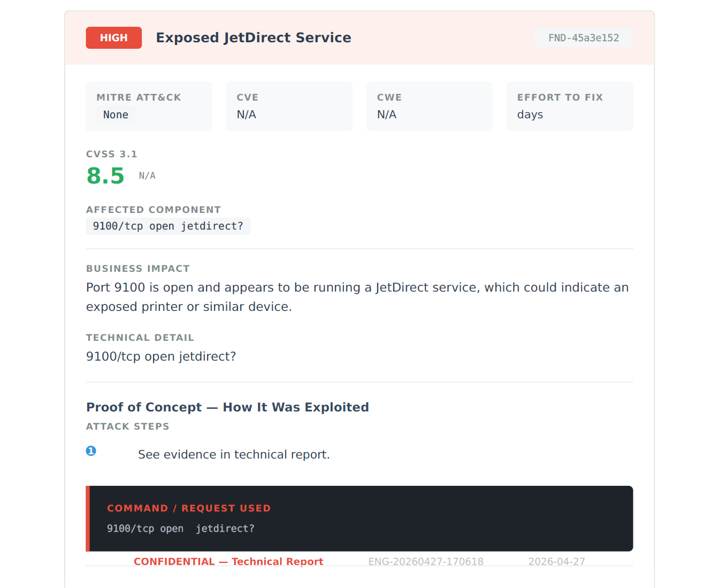Click finding ID FND-45a3e152
This screenshot has height=588, width=720.
coord(584,38)
